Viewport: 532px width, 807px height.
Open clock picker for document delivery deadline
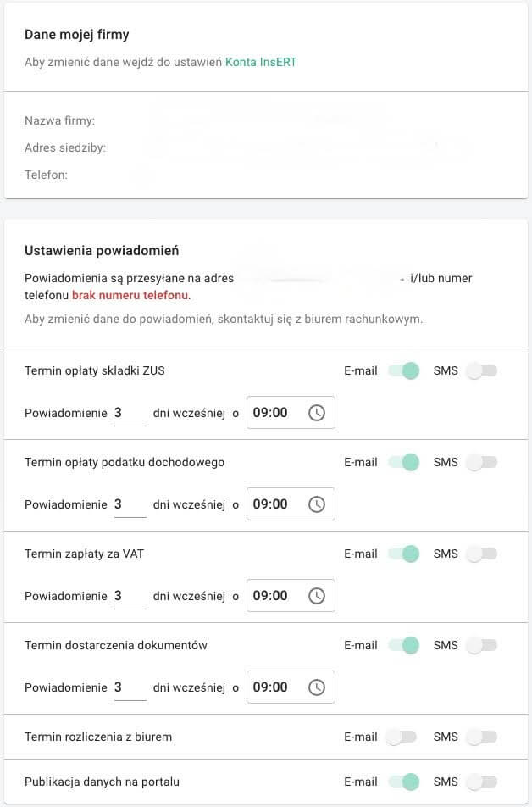coord(316,687)
